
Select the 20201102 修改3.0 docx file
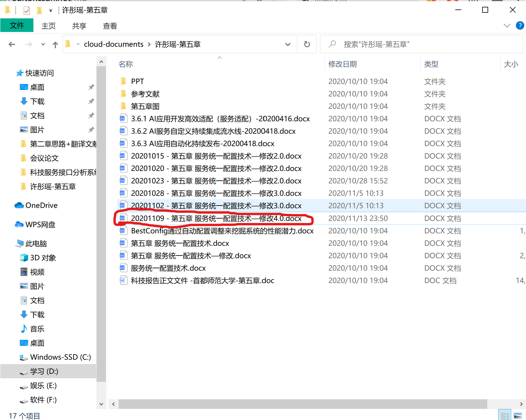[x=216, y=206]
